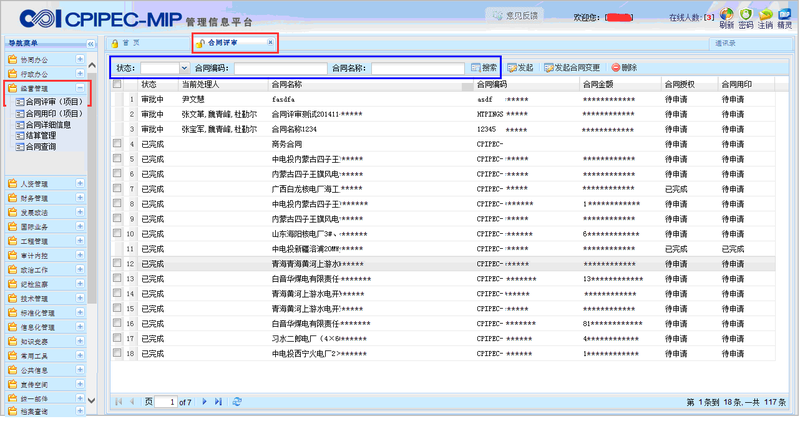Expand the 工程管理 section plus button

coord(80,240)
